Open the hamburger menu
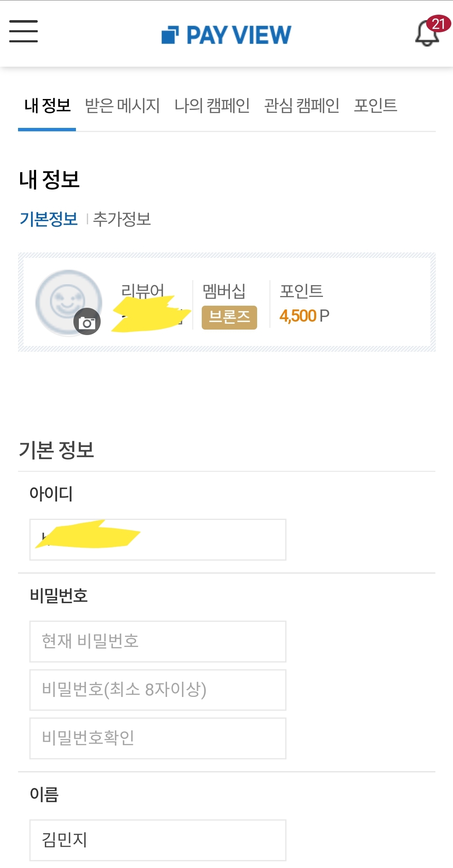Viewport: 453px width, 868px height. (23, 31)
